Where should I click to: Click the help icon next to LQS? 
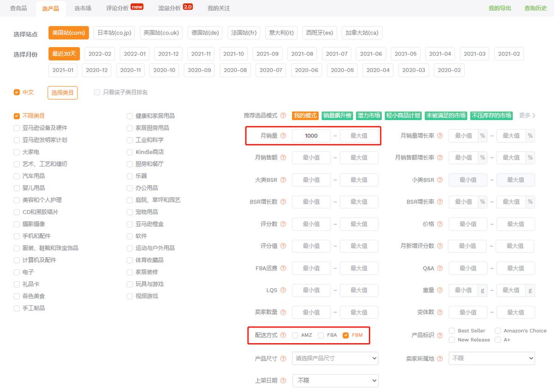click(x=283, y=290)
